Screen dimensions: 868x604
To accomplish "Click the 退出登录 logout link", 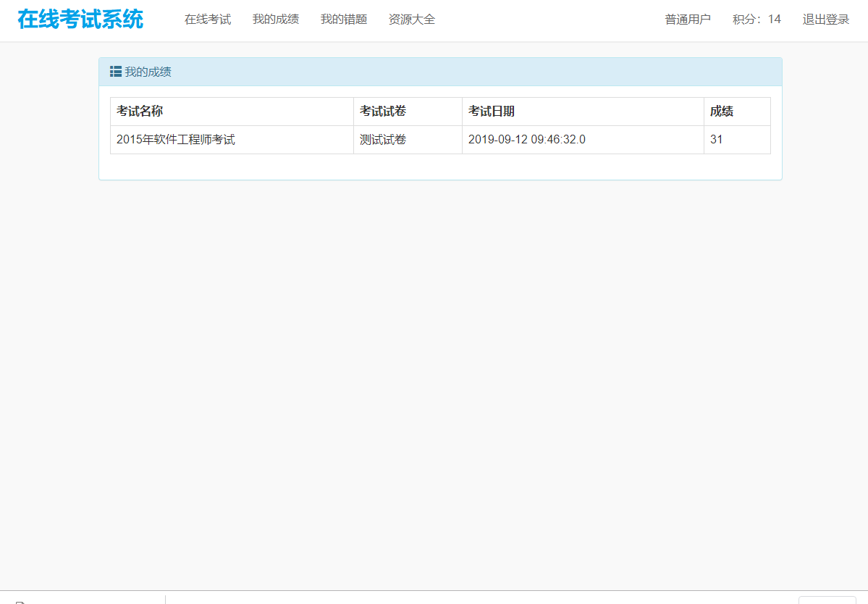I will point(826,20).
